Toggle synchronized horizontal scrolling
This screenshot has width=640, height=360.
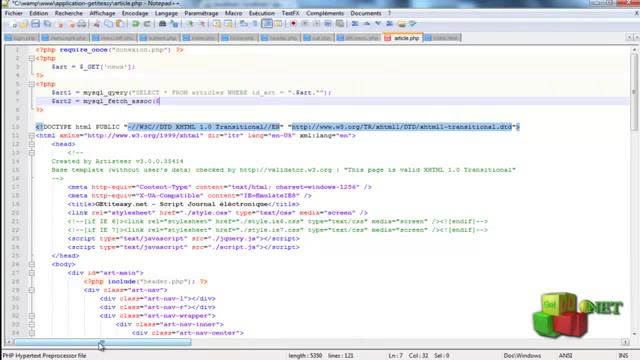tap(228, 24)
